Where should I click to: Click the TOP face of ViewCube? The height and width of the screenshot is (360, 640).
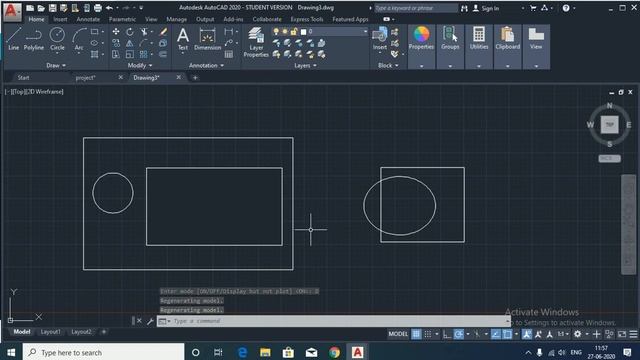pyautogui.click(x=609, y=124)
